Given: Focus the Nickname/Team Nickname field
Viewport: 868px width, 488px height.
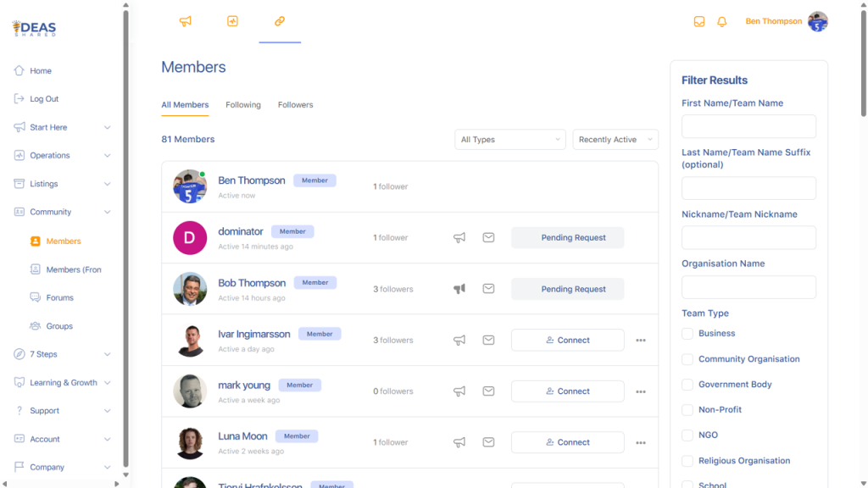Looking at the screenshot, I should (748, 237).
